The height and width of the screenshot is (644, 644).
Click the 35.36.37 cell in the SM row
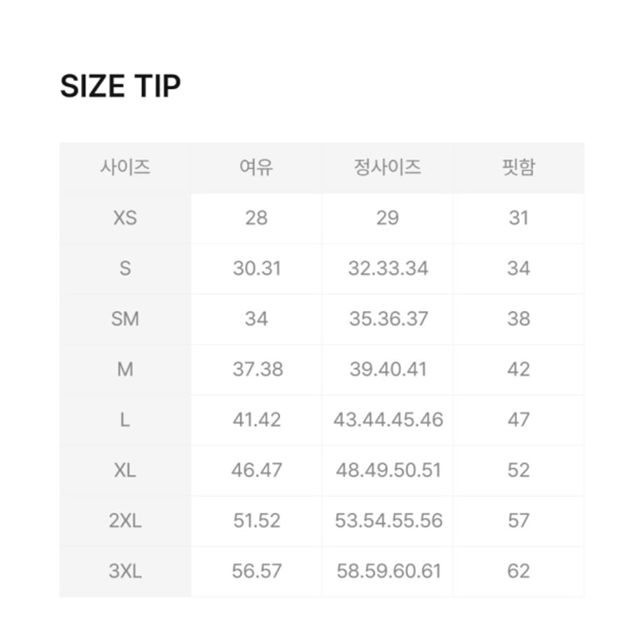tap(388, 319)
